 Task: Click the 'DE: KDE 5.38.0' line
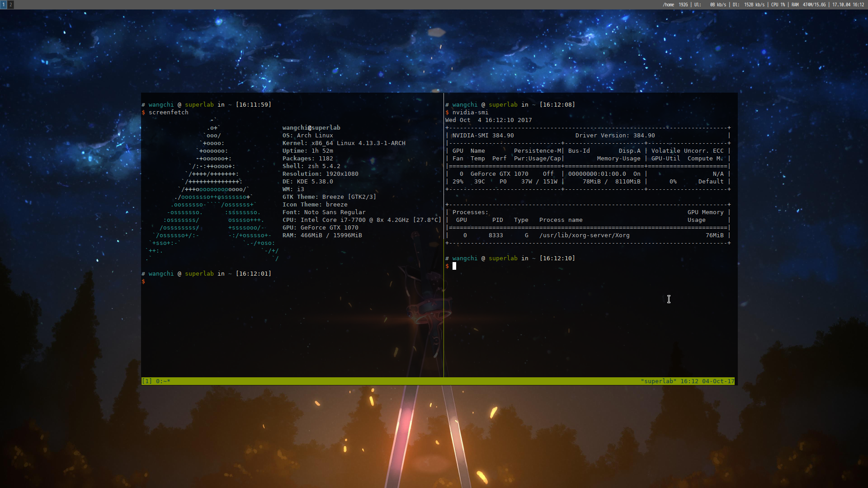307,182
